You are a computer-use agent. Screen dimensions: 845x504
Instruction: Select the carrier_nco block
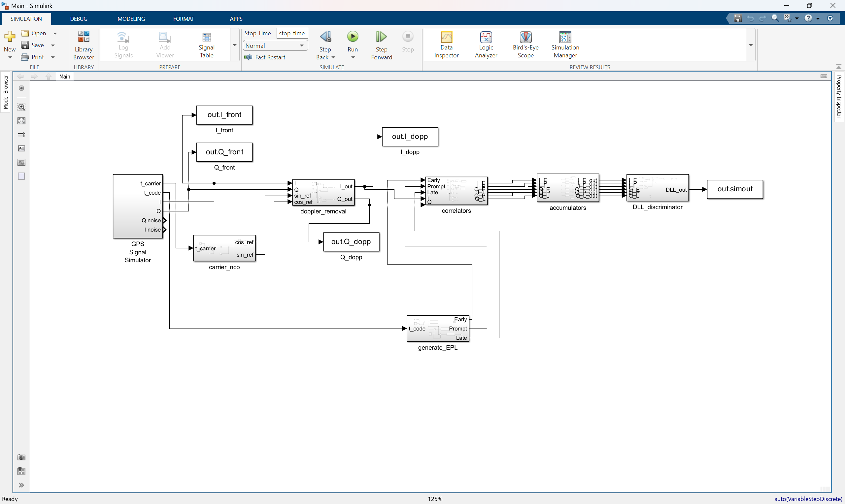point(224,248)
